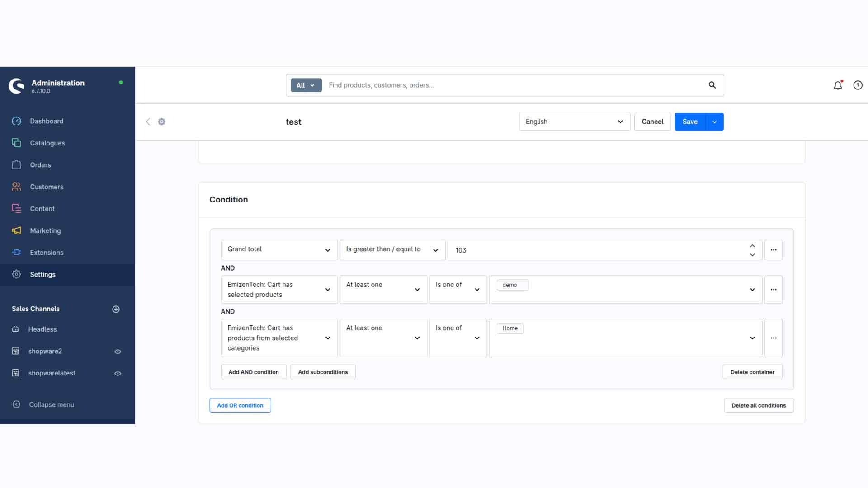This screenshot has height=488, width=868.
Task: Open 'Cart has products from selected categories' dropdown
Action: (279, 338)
